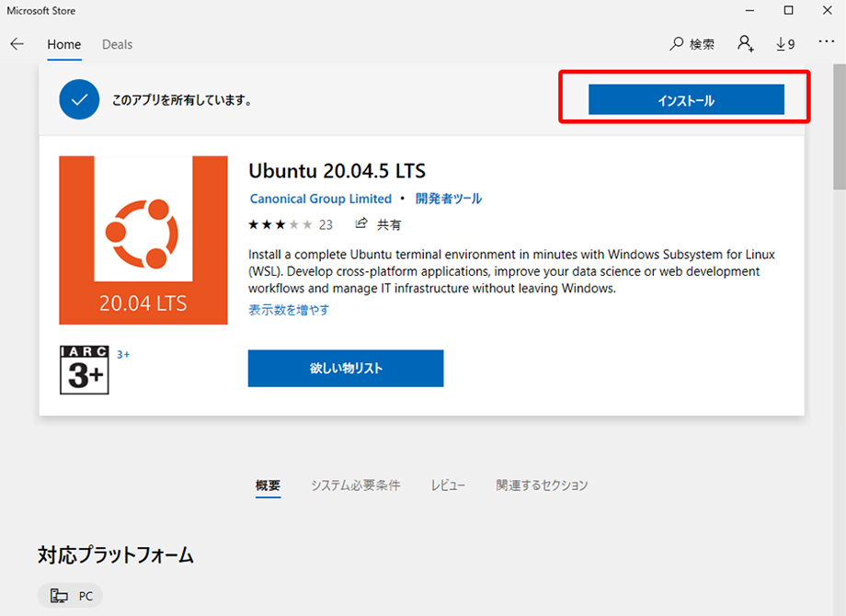Image resolution: width=846 pixels, height=616 pixels.
Task: Click the Ubuntu 20.04 LTS app logo
Action: click(143, 240)
